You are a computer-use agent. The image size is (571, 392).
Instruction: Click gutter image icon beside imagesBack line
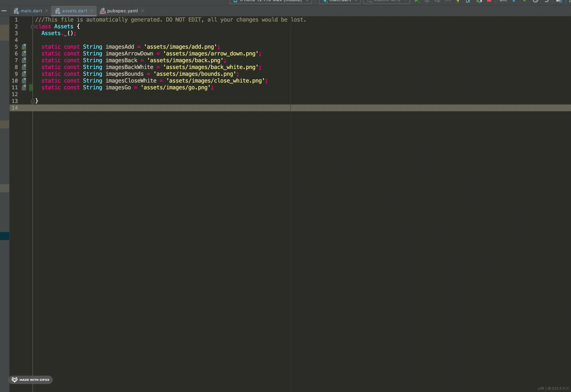24,60
